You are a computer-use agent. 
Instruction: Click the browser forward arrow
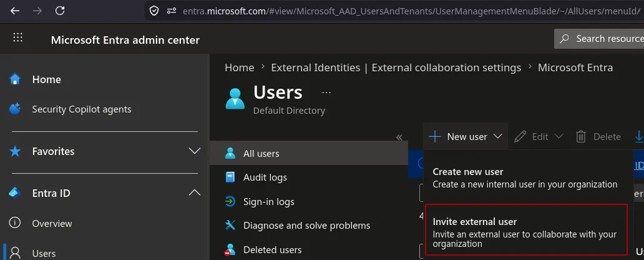point(37,11)
